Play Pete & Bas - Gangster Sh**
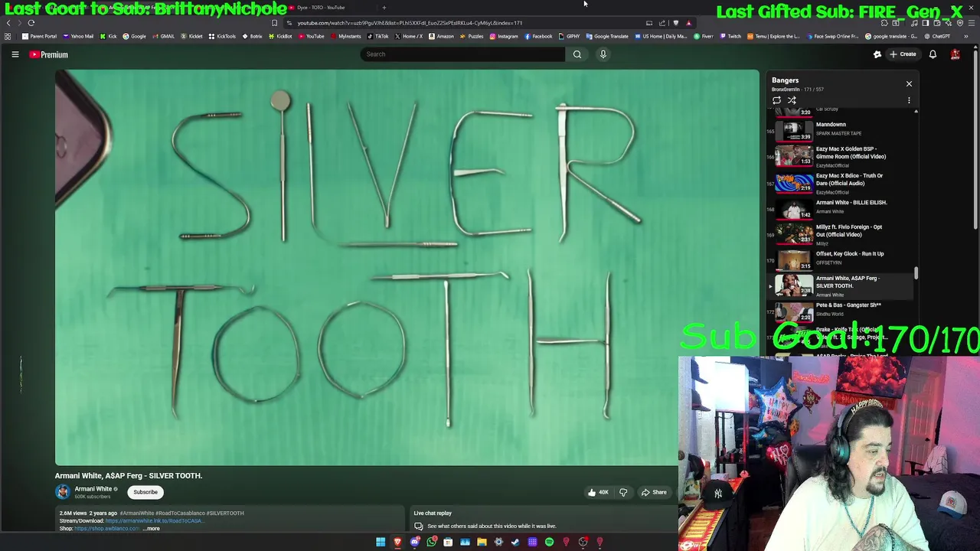 (x=841, y=311)
